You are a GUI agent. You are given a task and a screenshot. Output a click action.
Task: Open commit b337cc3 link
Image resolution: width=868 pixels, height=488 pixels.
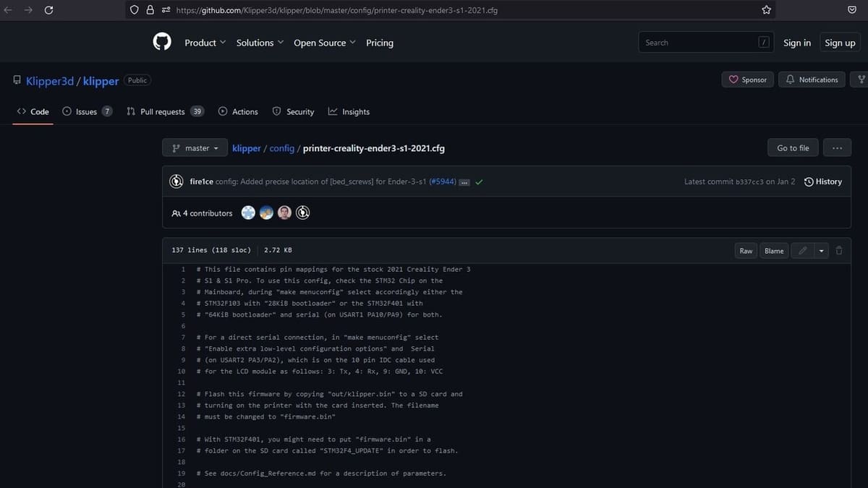[x=748, y=181]
